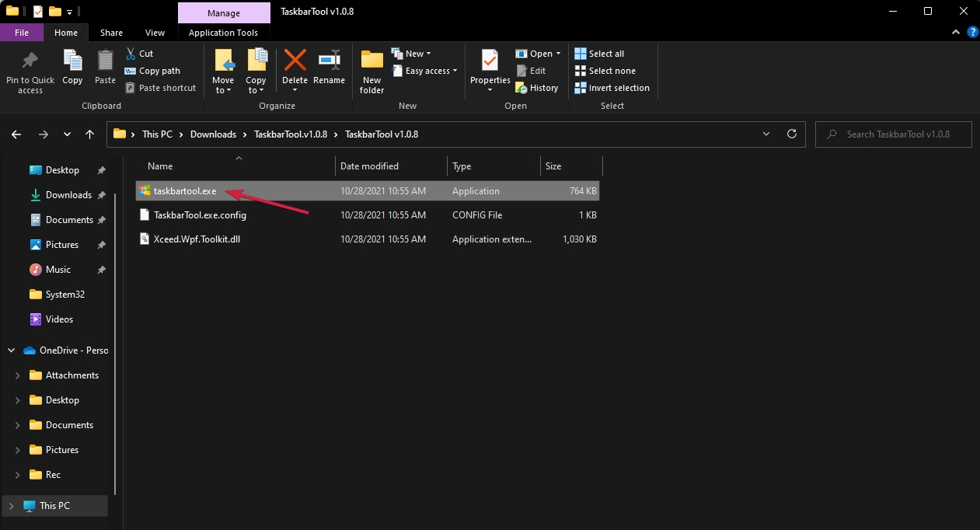Open the File menu
The height and width of the screenshot is (530, 980).
point(22,33)
